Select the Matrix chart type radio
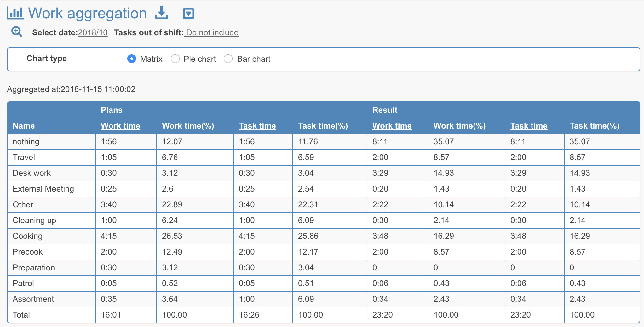This screenshot has height=327, width=644. pos(132,59)
